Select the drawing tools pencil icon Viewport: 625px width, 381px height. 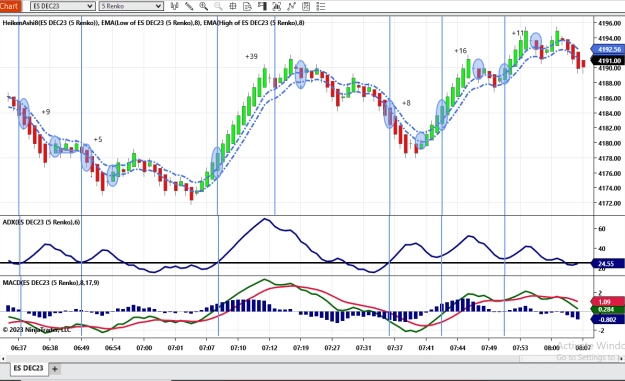(189, 6)
